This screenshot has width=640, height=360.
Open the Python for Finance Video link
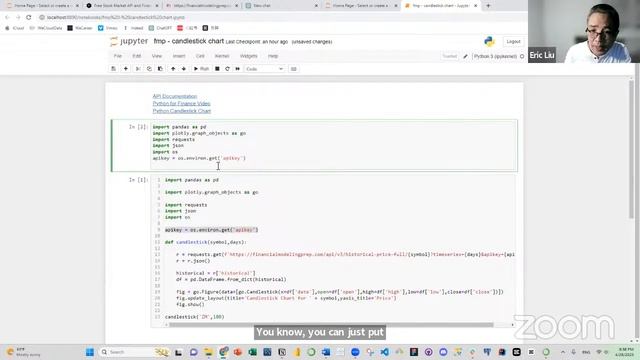tap(181, 104)
